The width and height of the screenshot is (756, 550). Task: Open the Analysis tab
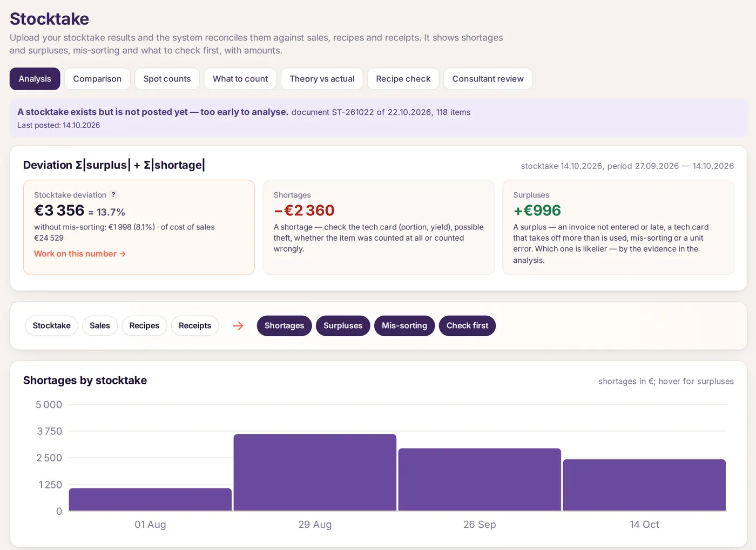click(35, 79)
